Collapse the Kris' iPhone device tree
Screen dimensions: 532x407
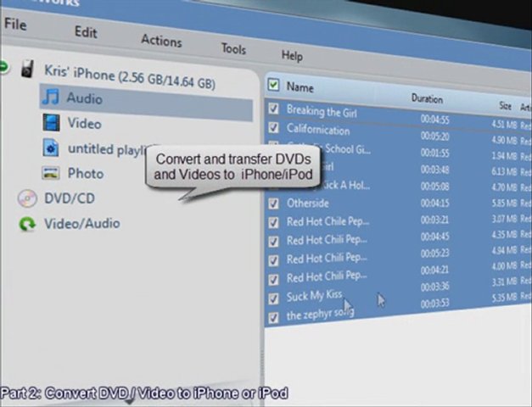[4, 66]
